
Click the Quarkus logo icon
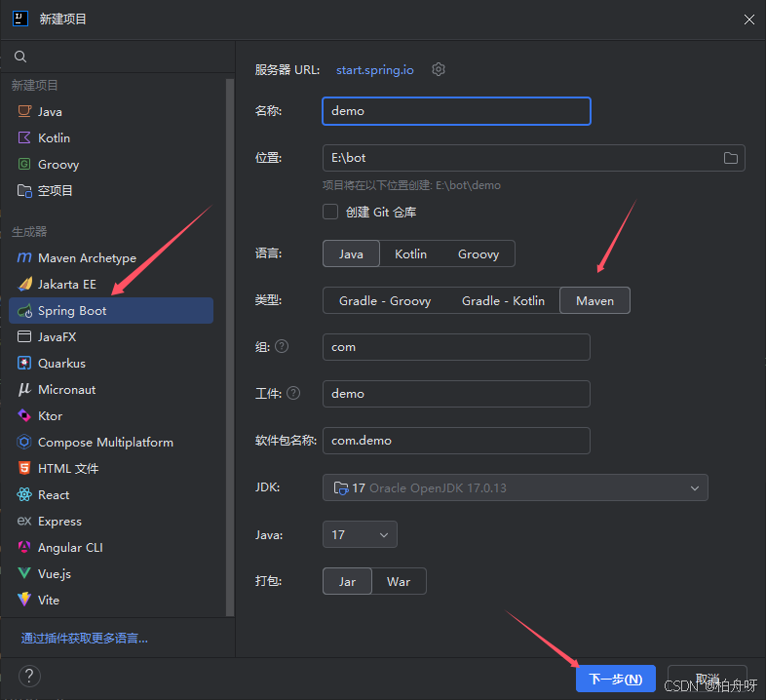(x=24, y=364)
